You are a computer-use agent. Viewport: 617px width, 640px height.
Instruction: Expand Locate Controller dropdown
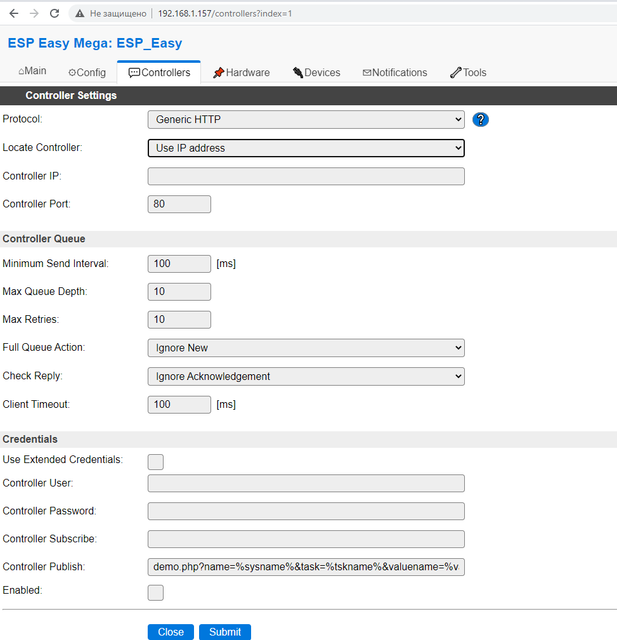pyautogui.click(x=306, y=148)
